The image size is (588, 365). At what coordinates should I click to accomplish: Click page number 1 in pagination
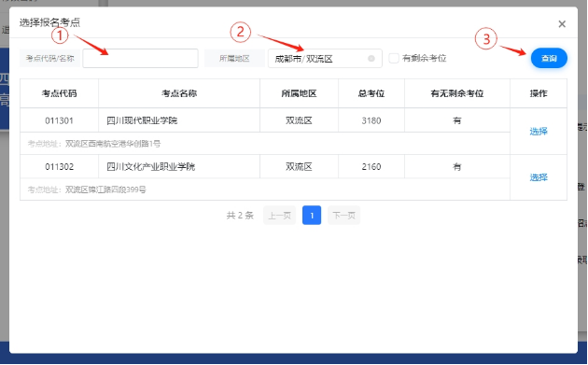point(312,216)
